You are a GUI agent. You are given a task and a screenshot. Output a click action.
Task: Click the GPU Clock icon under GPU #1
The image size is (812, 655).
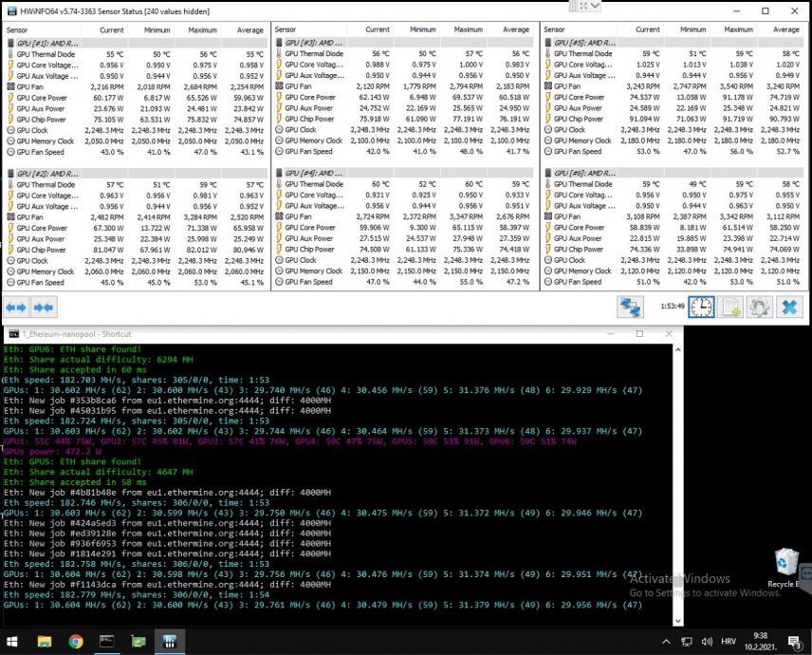pos(10,130)
